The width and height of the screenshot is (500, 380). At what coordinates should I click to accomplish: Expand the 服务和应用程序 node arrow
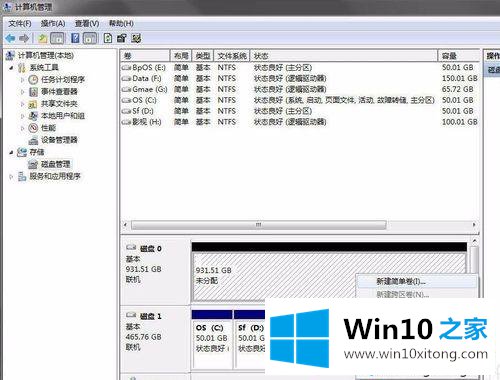coord(11,177)
